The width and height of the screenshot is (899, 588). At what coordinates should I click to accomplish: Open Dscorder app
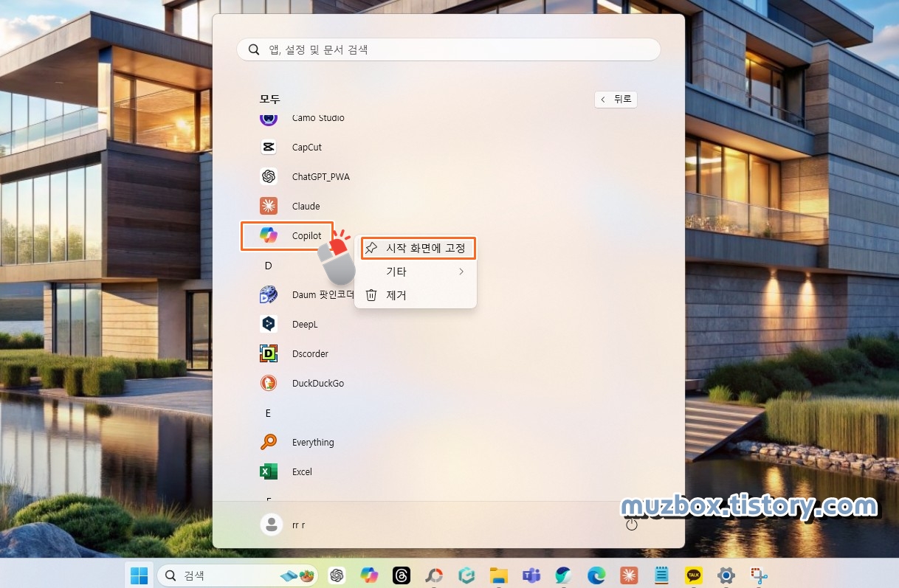[x=310, y=353]
